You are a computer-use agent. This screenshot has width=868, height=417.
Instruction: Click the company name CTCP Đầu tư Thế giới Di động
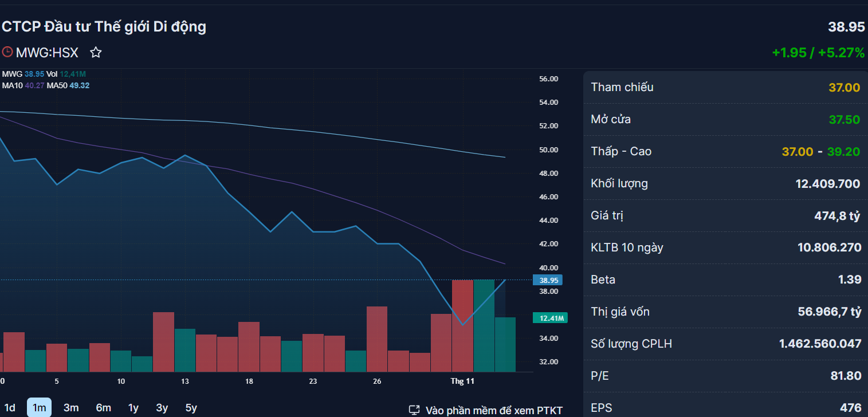[104, 26]
